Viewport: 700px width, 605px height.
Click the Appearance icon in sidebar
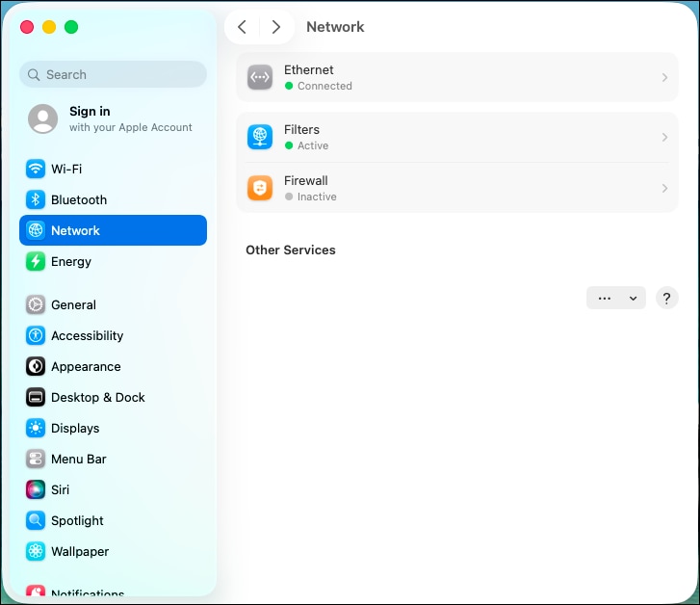[x=36, y=366]
